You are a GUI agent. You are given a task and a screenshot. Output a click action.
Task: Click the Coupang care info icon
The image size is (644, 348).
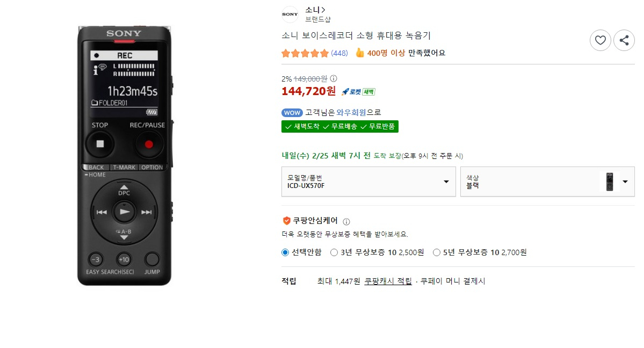pyautogui.click(x=346, y=221)
